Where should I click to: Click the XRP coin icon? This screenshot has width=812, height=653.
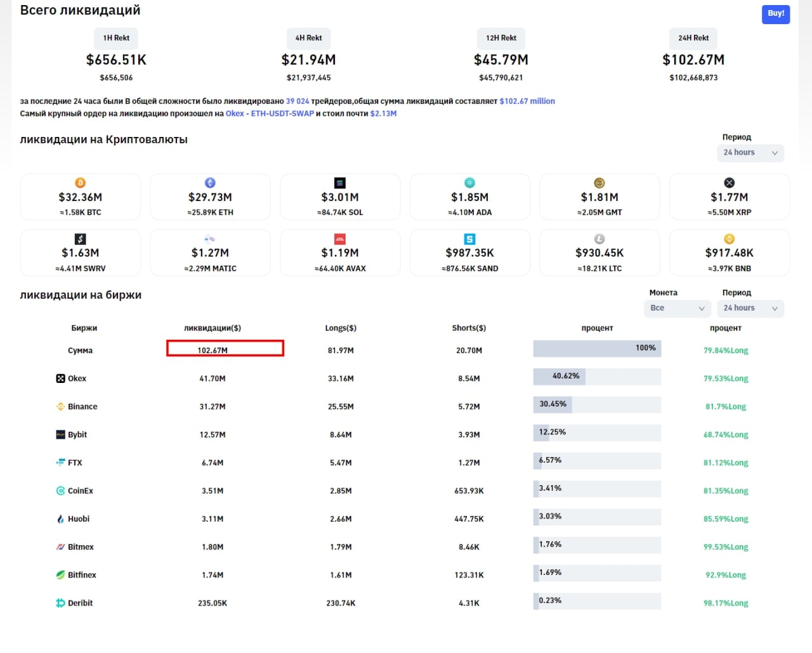730,183
